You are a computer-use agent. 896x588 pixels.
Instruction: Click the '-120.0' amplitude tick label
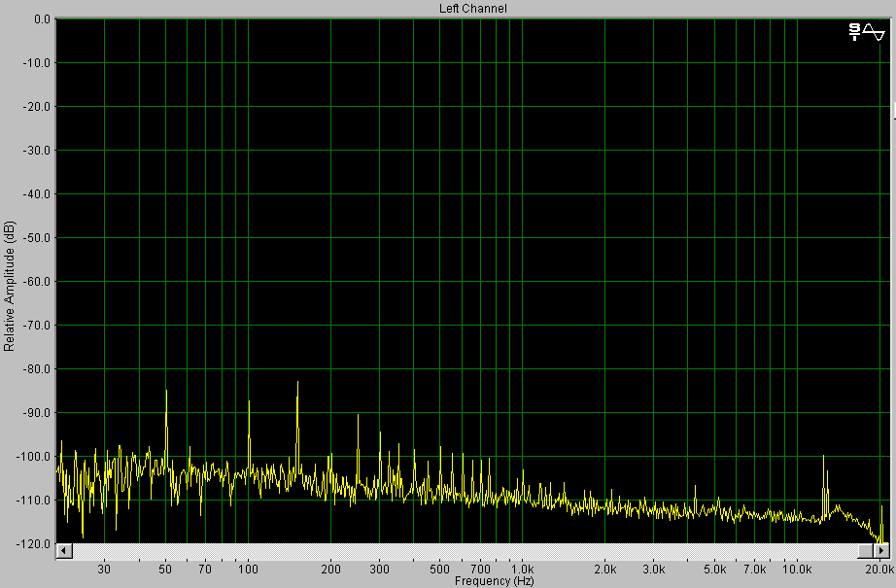point(34,544)
